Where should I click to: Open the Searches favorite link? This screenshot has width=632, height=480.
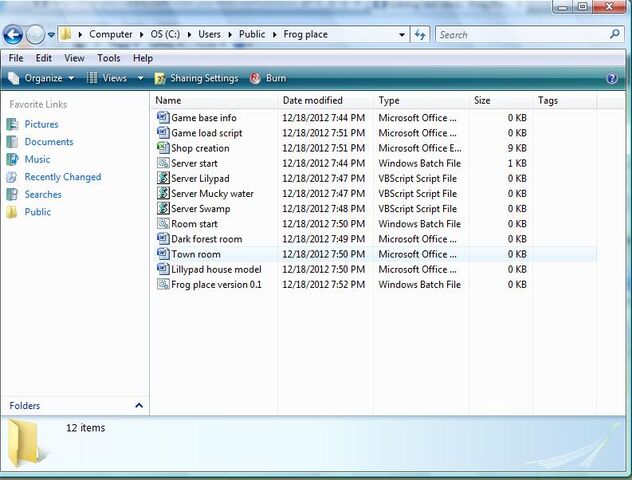43,194
